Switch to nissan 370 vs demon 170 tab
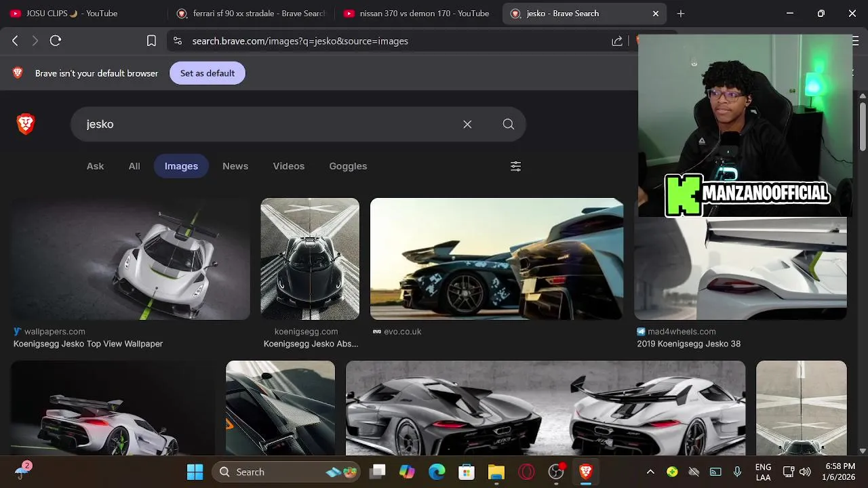Screen dimensions: 868x488 (417, 14)
